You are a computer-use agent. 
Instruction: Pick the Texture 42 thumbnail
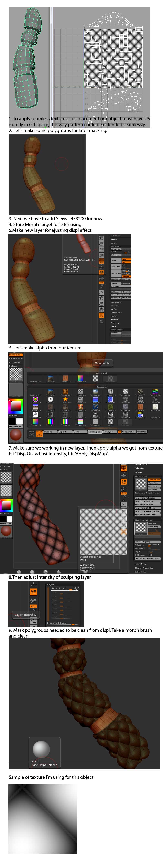pyautogui.click(x=65, y=422)
